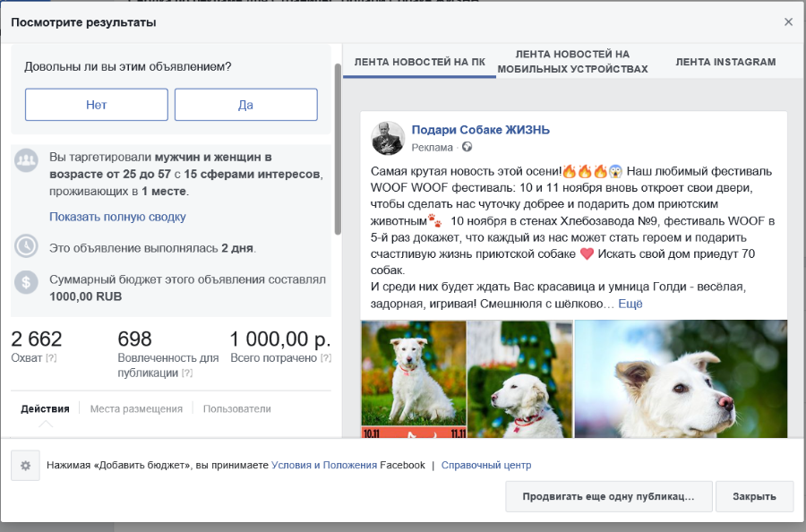Open Подари Собаке ЖИЗНЬ page link
The height and width of the screenshot is (532, 806).
pos(481,130)
